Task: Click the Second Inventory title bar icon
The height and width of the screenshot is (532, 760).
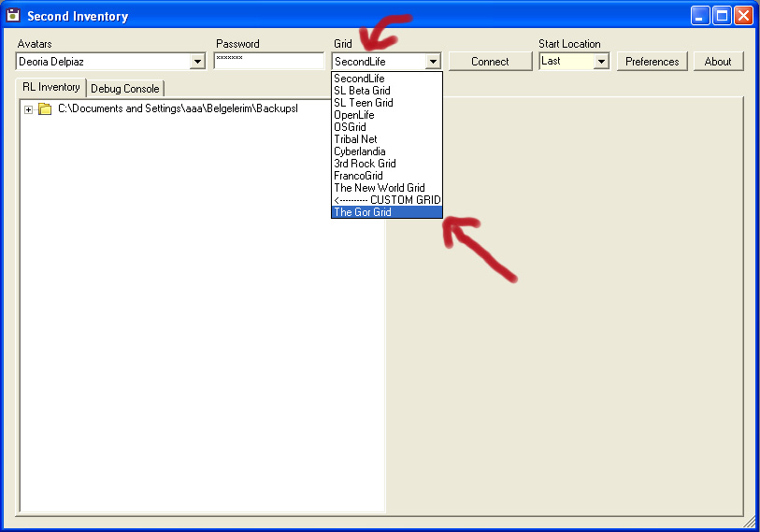Action: (13, 16)
